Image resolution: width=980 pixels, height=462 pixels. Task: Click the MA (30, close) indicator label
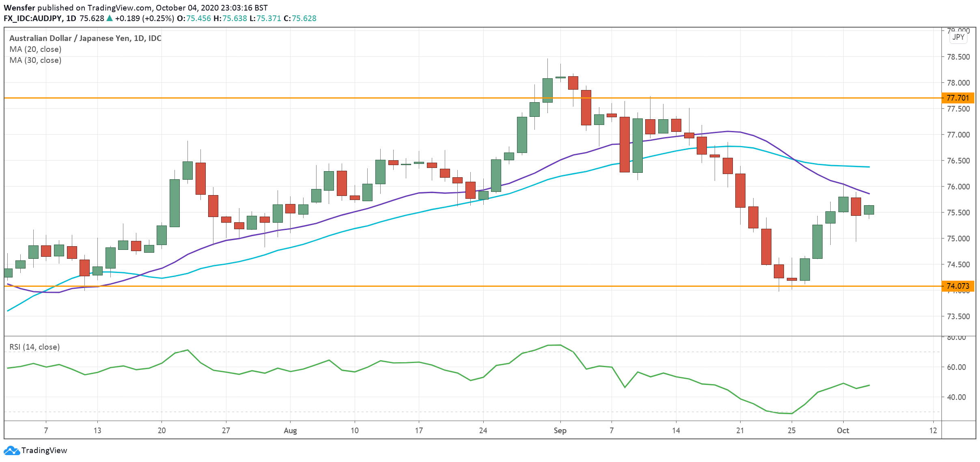click(x=35, y=60)
